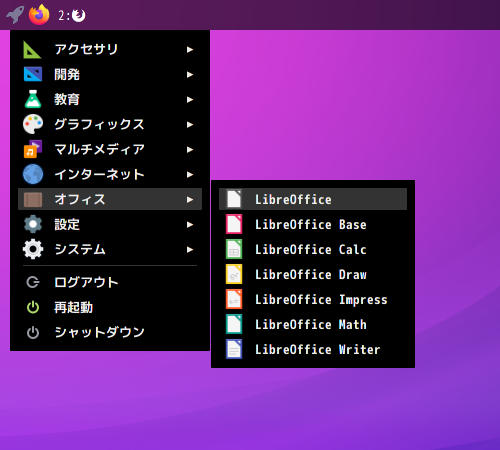Click the LibreOffice Math icon

coord(234,324)
